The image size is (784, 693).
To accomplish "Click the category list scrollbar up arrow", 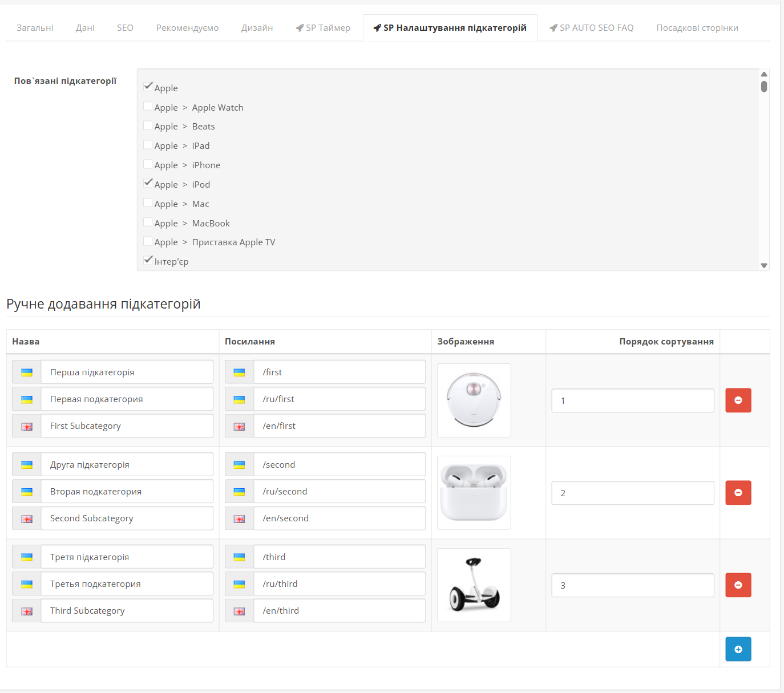I will (x=764, y=74).
